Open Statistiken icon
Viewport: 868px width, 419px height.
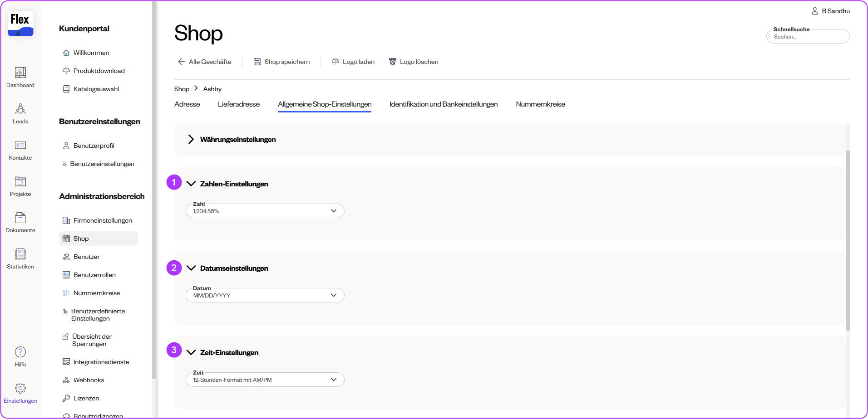click(20, 254)
